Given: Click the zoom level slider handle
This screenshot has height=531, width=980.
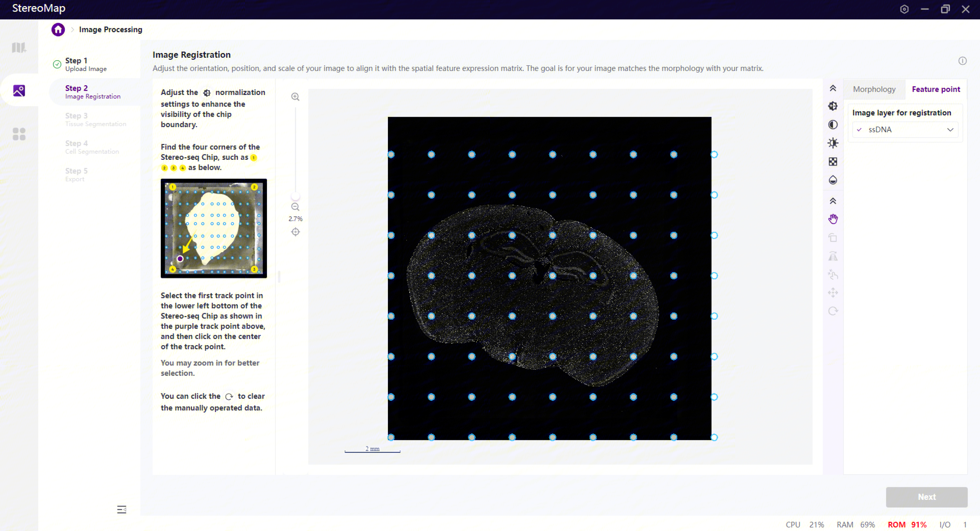Looking at the screenshot, I should 295,196.
